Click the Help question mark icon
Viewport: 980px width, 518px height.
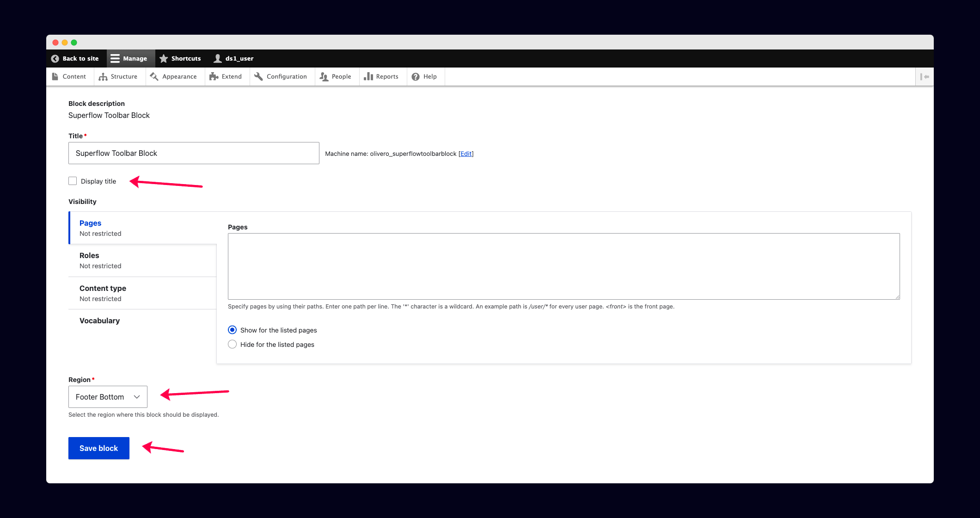[x=416, y=77]
